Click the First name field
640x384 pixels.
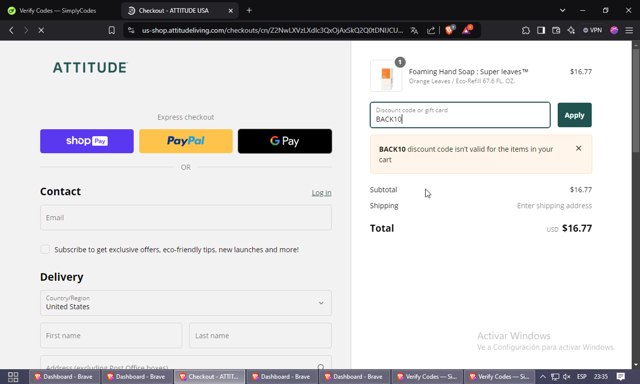click(111, 335)
